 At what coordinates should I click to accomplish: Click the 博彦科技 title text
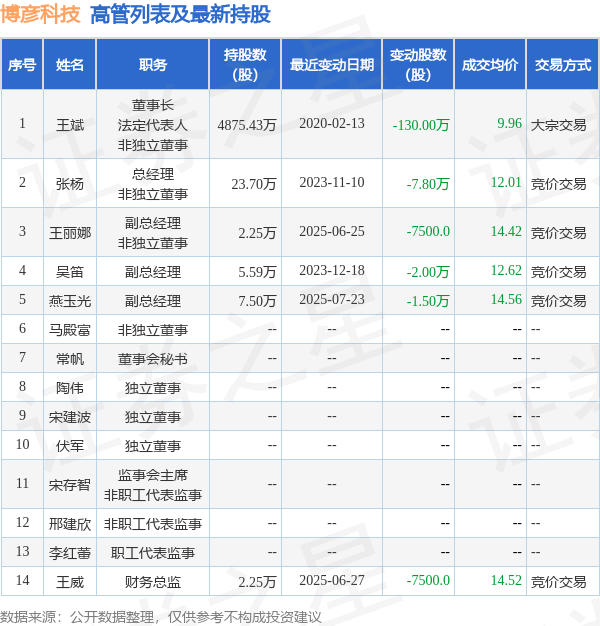point(40,15)
